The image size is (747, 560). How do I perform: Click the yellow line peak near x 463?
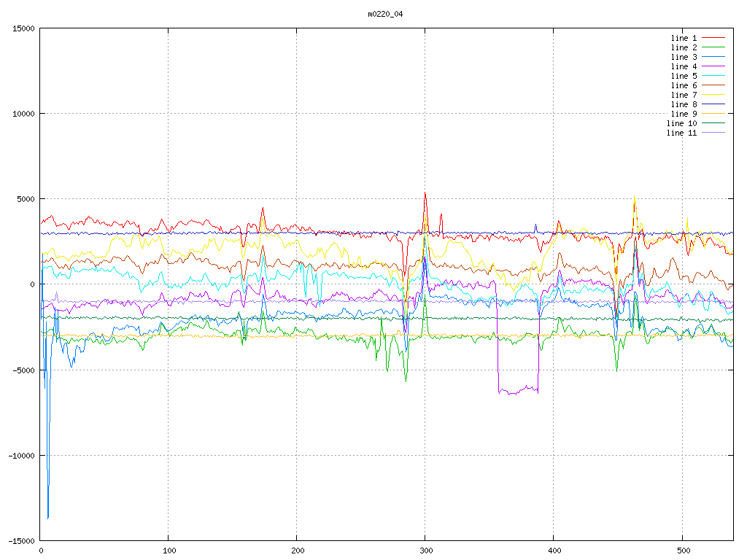pos(634,197)
